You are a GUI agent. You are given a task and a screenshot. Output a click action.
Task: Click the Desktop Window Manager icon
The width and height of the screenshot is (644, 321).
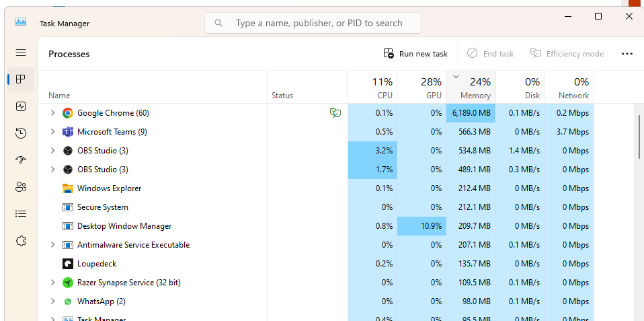point(68,226)
